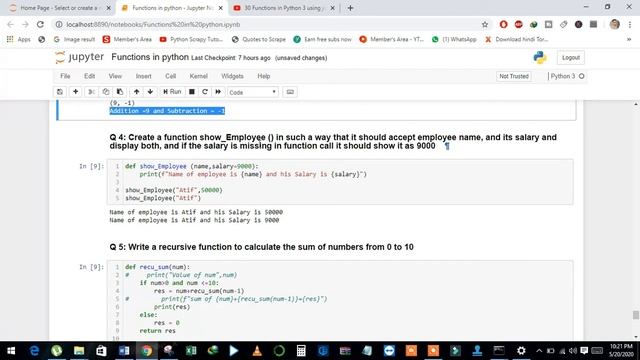Viewport: 640px width, 360px height.
Task: Open the Widgets menu
Action: [x=232, y=76]
